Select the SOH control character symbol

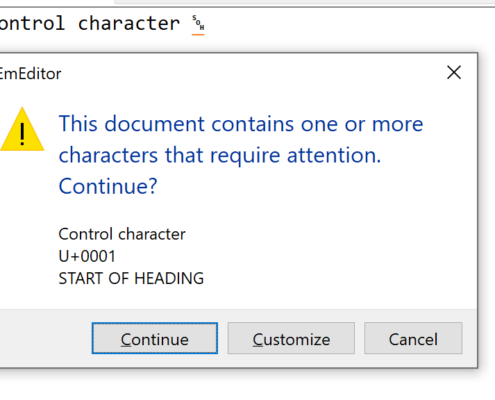198,24
